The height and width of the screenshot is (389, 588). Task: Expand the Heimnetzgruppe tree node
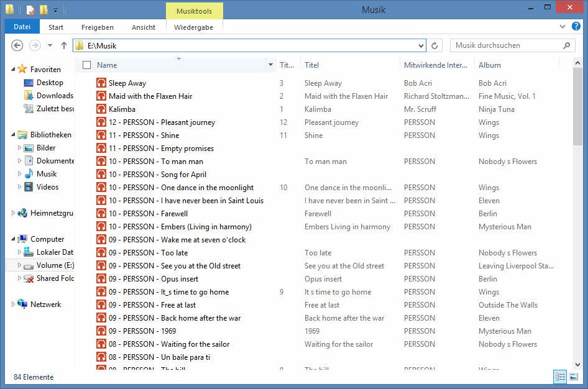pos(14,213)
